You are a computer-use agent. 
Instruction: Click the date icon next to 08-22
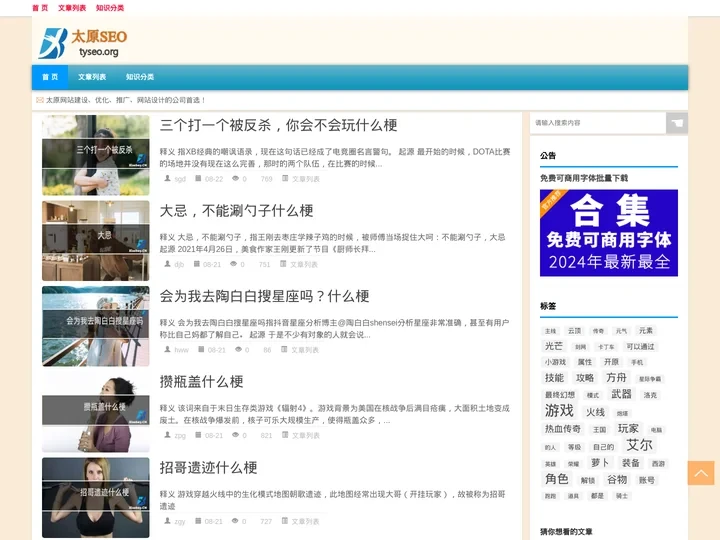[198, 178]
